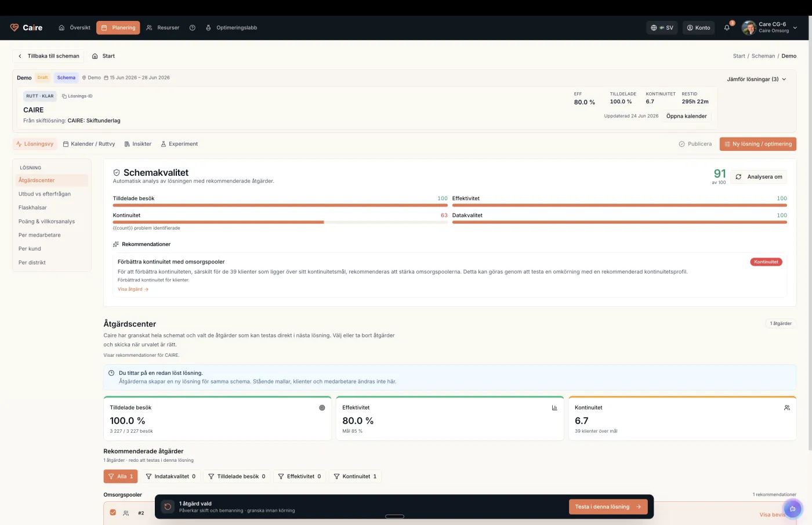Copy the Lösnings-ID icon
Viewport: 812px width, 525px height.
click(64, 96)
